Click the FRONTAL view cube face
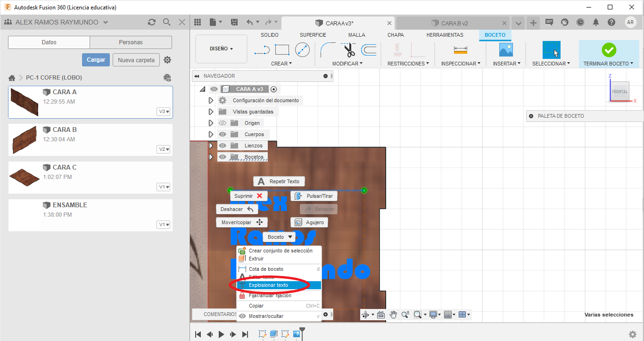The height and width of the screenshot is (341, 644). tap(620, 91)
